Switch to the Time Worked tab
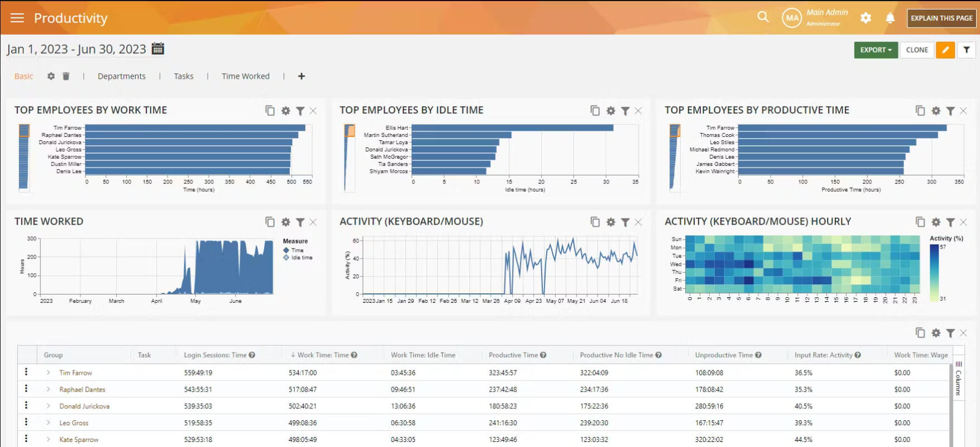The width and height of the screenshot is (980, 447). [246, 76]
